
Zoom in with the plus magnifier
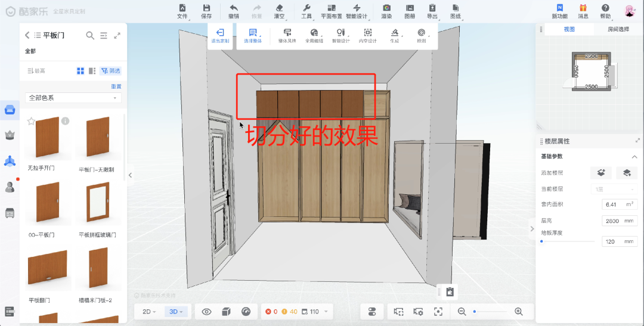(519, 312)
